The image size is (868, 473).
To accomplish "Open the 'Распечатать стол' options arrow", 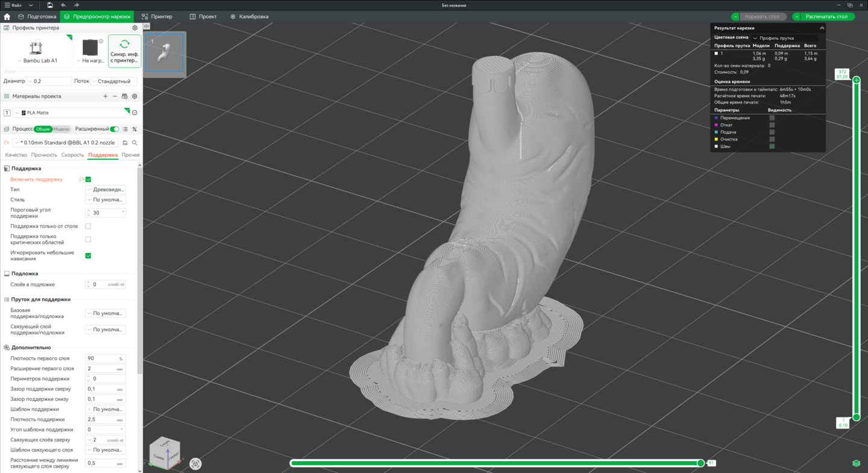I will pos(796,17).
